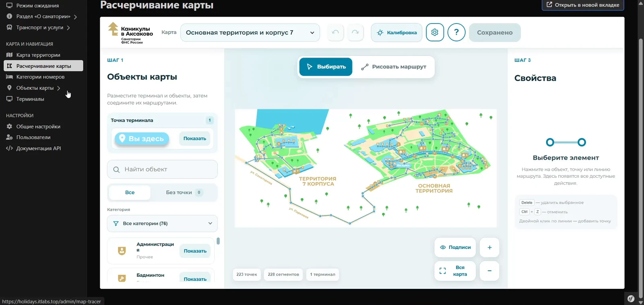This screenshot has height=305, width=644.
Task: Click the Карта территории map icon
Action: pyautogui.click(x=9, y=55)
